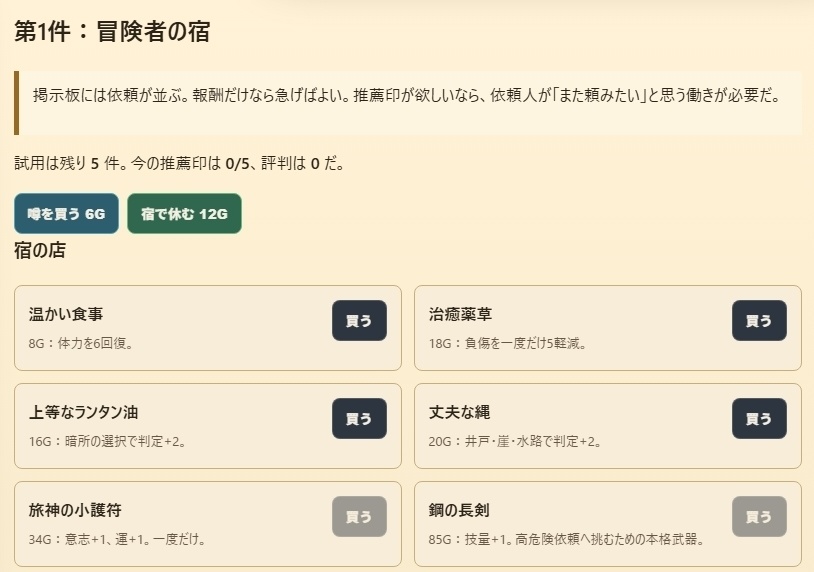
Task: Click the 宿の店 section heading
Action: 40,251
